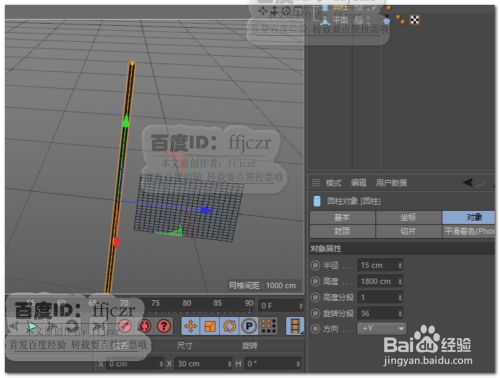Viewport: 500px width, 378px height.
Task: Click the attribute manager grid handle icon
Action: (316, 182)
